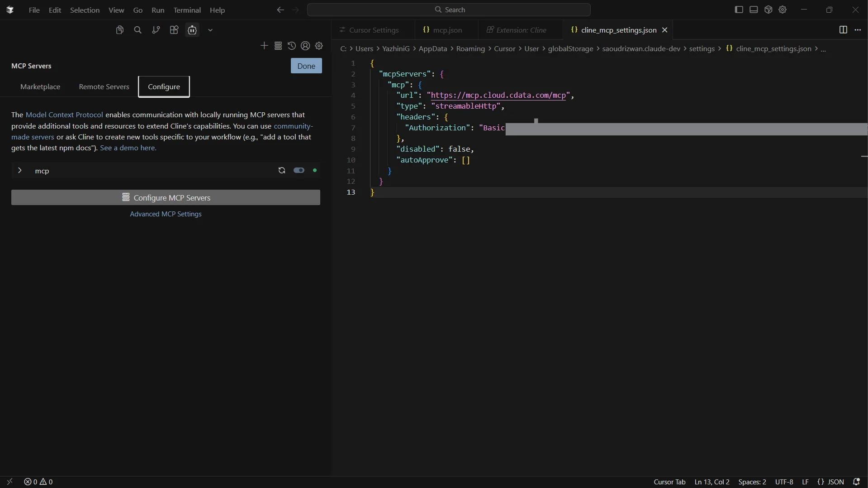This screenshot has height=488, width=868.
Task: Open the Cline account icon
Action: coord(305,46)
